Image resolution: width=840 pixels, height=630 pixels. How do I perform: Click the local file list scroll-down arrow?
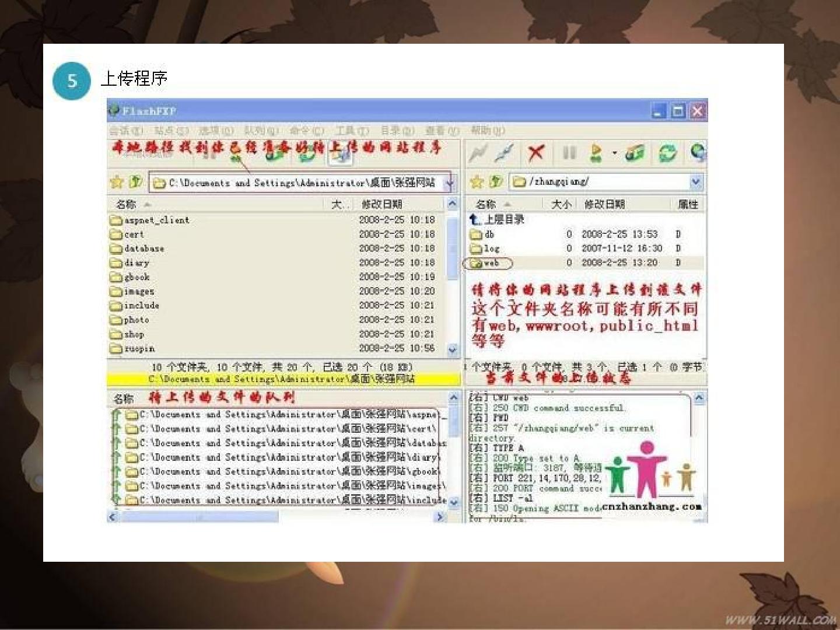453,349
